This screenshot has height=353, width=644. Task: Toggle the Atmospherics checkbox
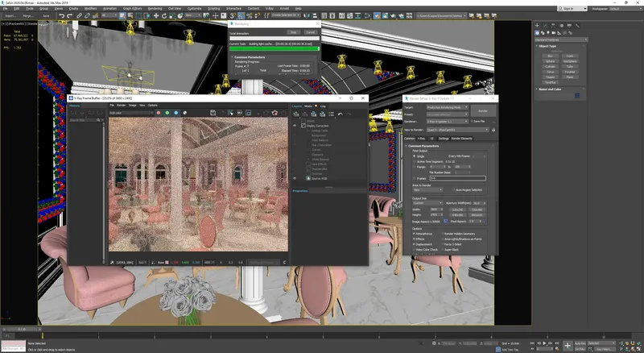click(x=414, y=234)
